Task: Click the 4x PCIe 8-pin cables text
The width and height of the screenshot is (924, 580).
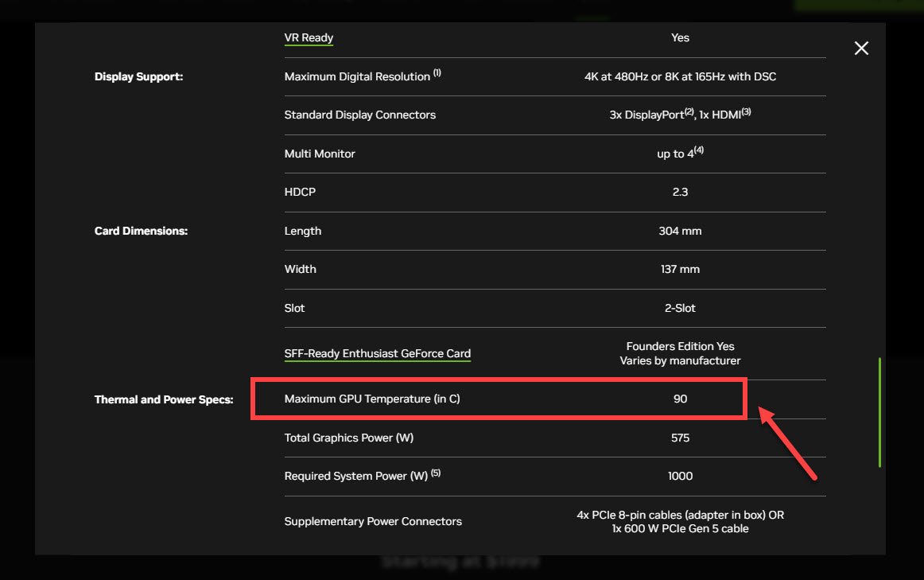Action: 680,516
